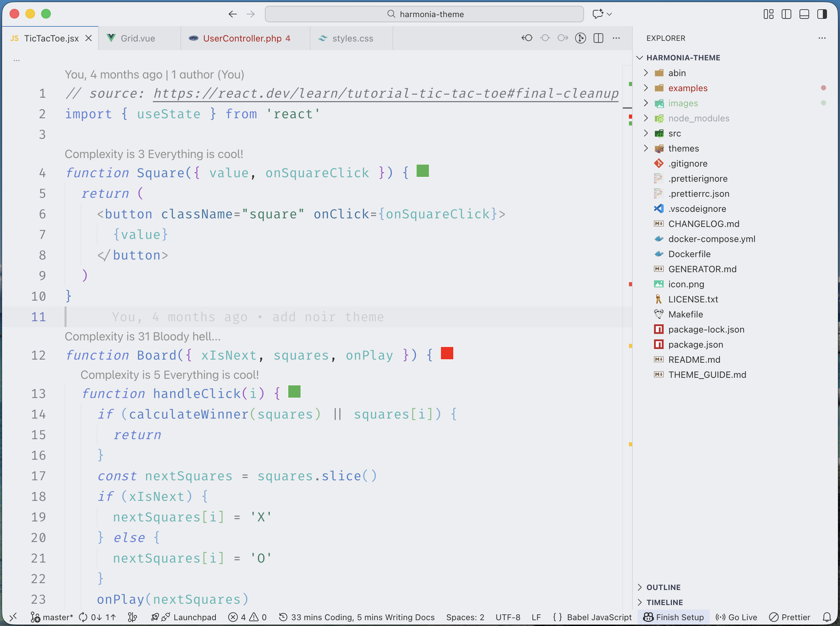
Task: Sync changes using the branch sync icon
Action: tap(97, 617)
